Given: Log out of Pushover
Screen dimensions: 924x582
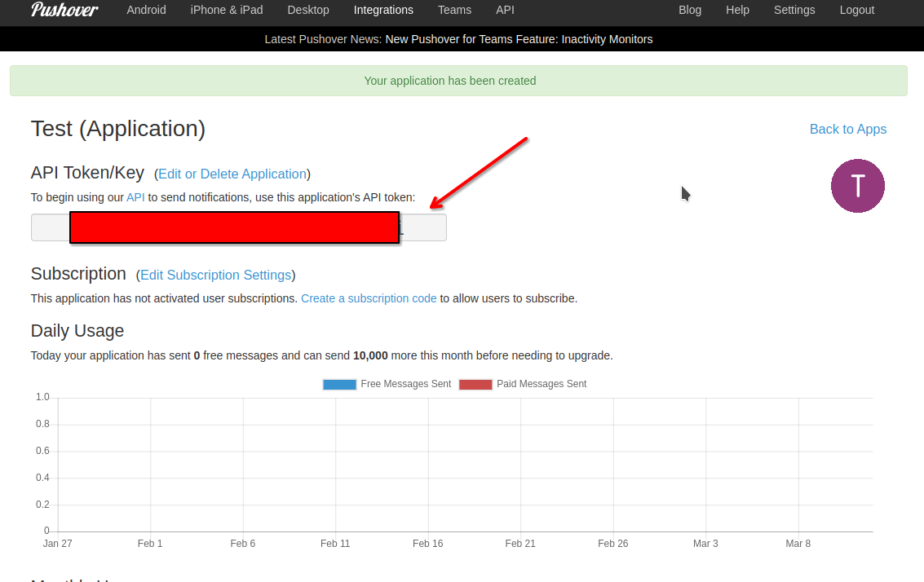Looking at the screenshot, I should 857,10.
